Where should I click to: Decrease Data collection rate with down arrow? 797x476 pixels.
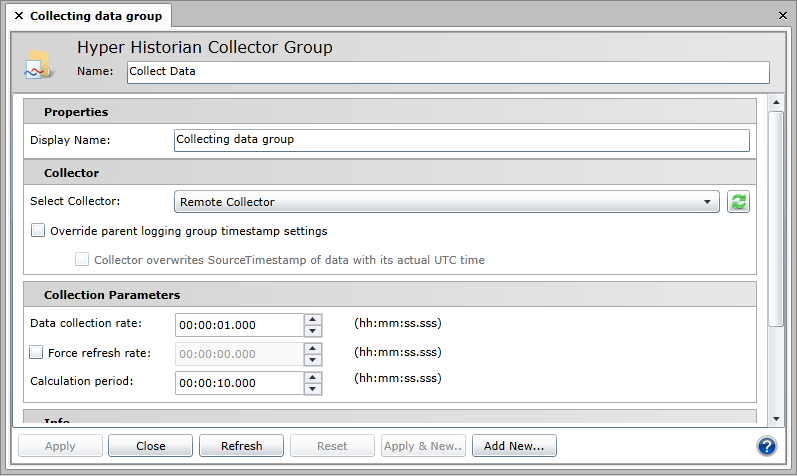tap(313, 331)
